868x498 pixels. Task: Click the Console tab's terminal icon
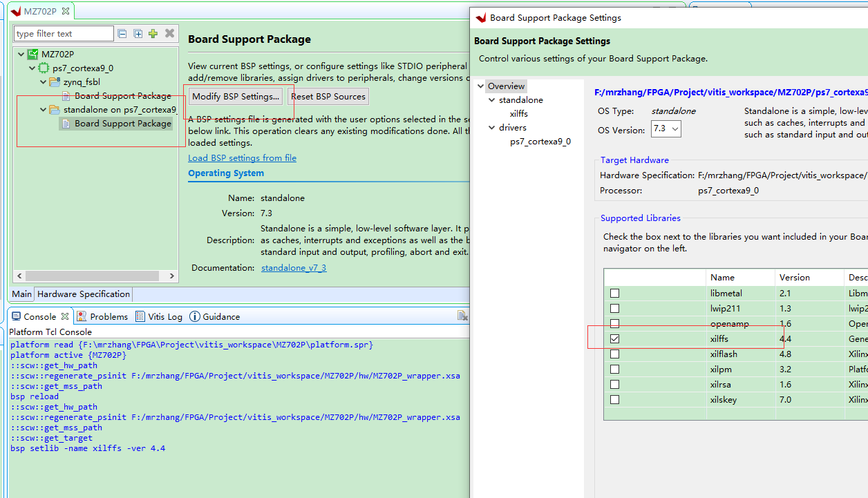click(x=17, y=316)
